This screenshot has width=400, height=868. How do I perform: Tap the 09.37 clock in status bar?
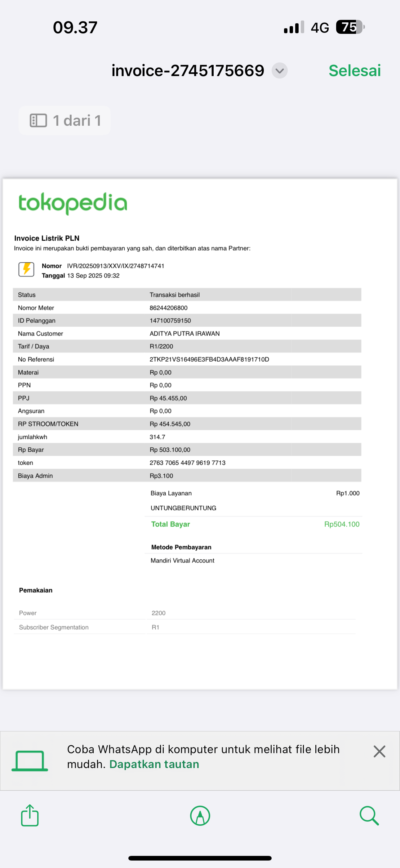(x=75, y=27)
